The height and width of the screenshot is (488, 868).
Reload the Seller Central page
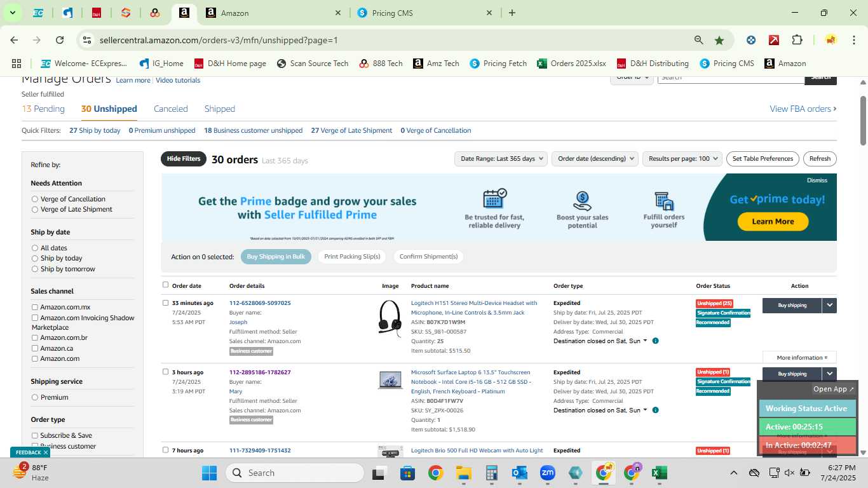click(x=60, y=40)
